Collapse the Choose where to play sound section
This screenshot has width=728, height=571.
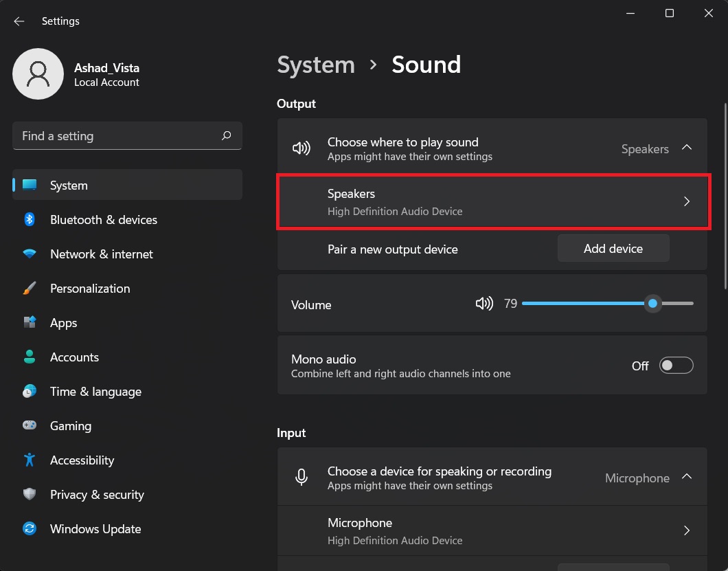(x=686, y=146)
